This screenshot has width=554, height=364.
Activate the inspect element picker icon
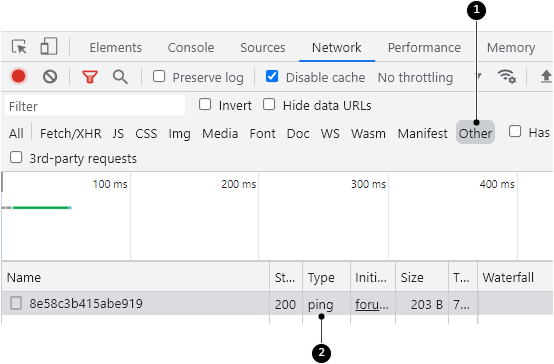click(x=19, y=47)
